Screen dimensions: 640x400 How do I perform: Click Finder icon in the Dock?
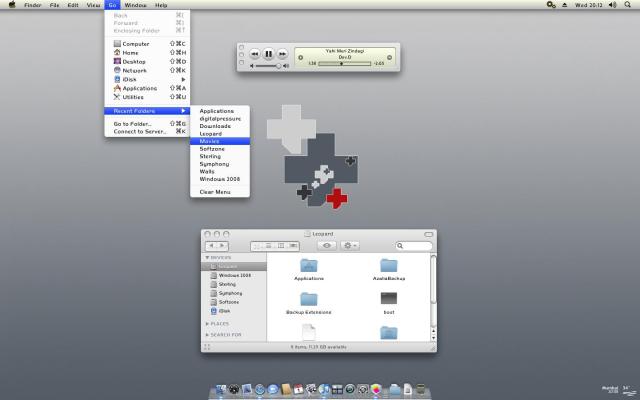[221, 389]
